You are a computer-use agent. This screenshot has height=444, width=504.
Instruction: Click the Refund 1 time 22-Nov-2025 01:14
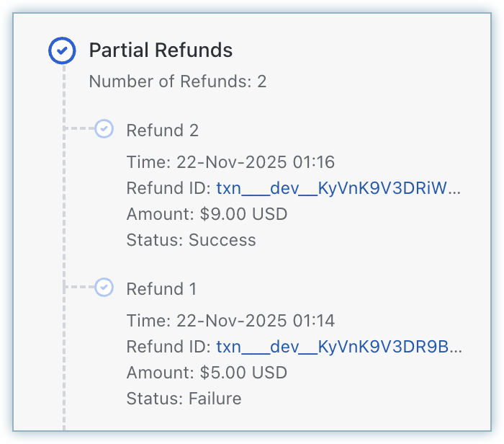click(x=230, y=321)
